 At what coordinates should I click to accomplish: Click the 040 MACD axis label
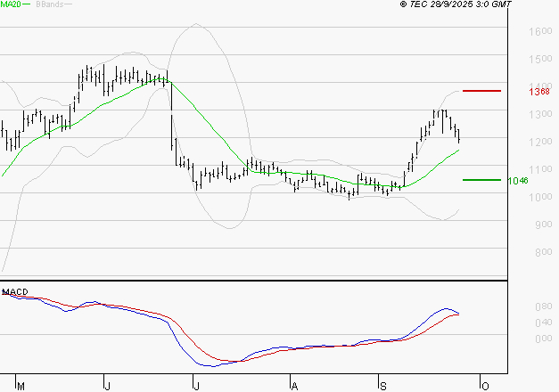[x=544, y=323]
